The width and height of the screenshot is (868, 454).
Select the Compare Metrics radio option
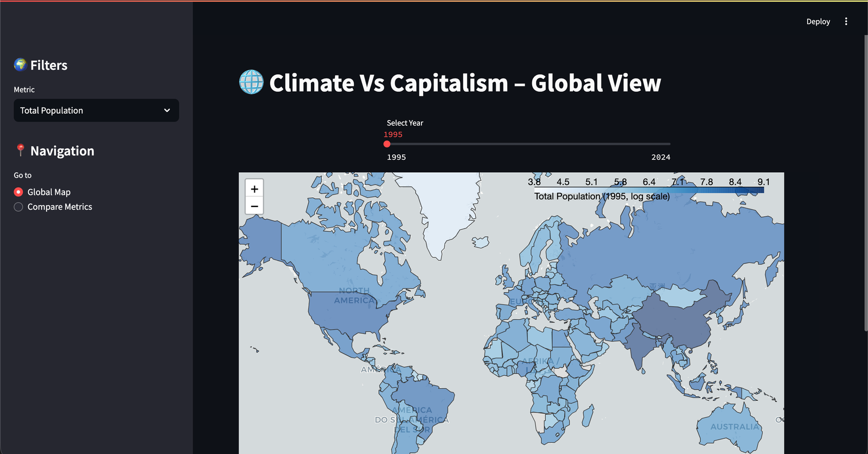pos(53,207)
